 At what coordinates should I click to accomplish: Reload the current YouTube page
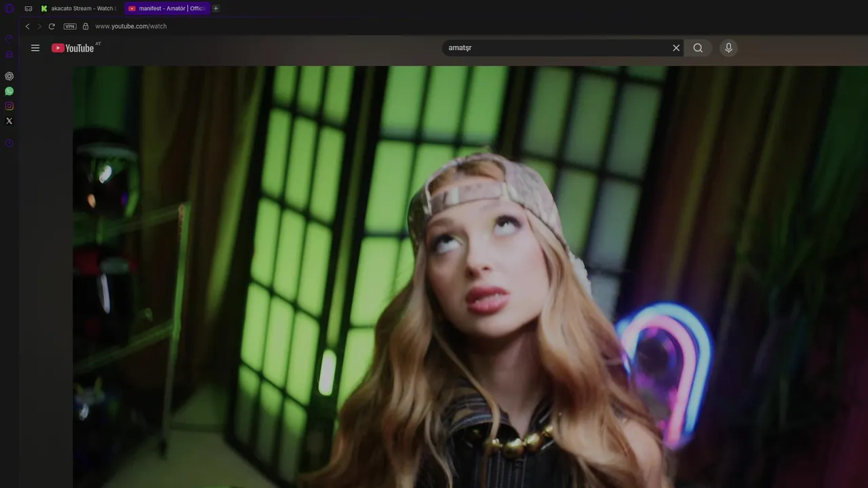tap(52, 26)
